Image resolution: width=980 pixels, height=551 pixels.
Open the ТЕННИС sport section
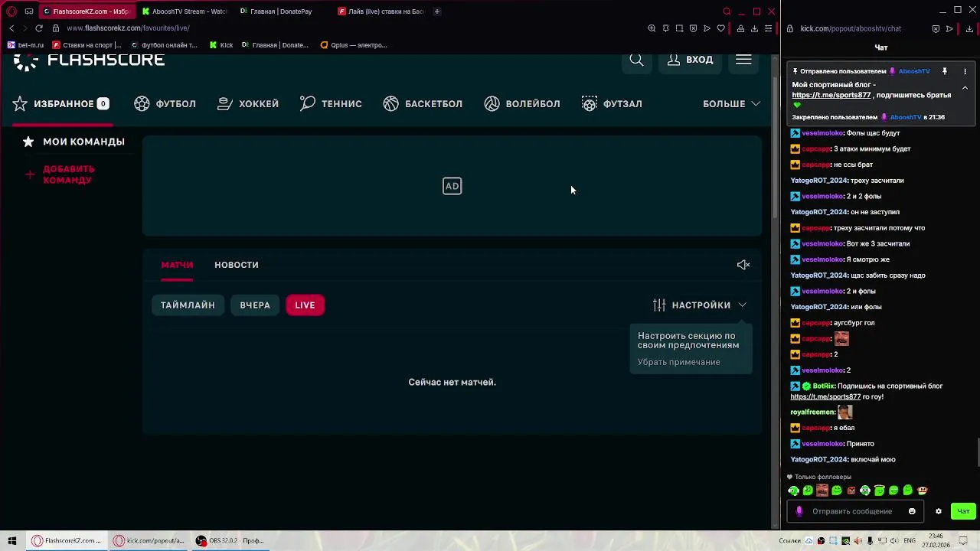pos(331,104)
